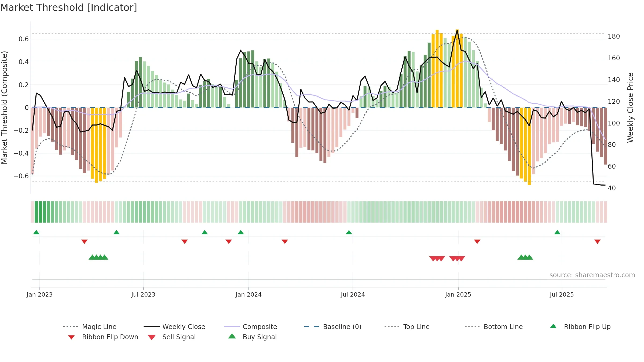This screenshot has height=362, width=644.
Task: Click the weekly close line peak near Jan 2025
Action: [457, 30]
